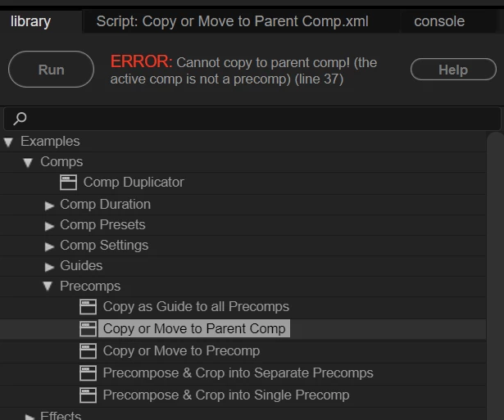Expand the Comp Presets folder
This screenshot has width=504, height=420.
tap(50, 225)
